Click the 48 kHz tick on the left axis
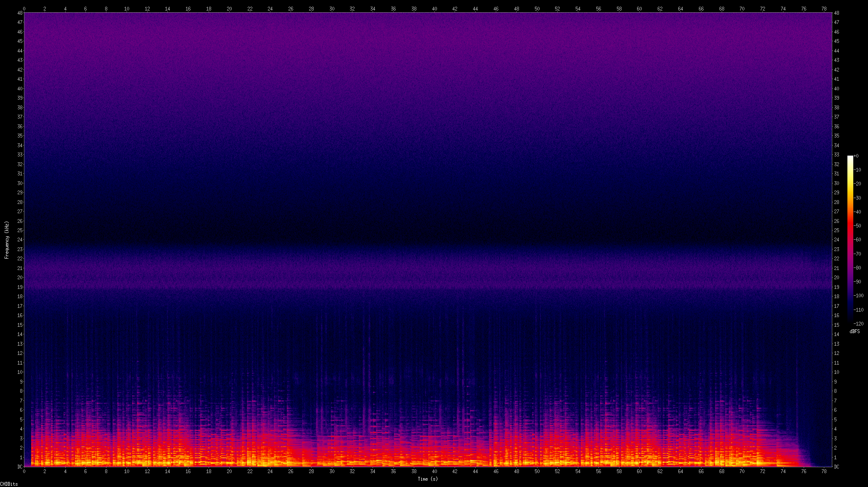This screenshot has width=868, height=487. point(20,13)
